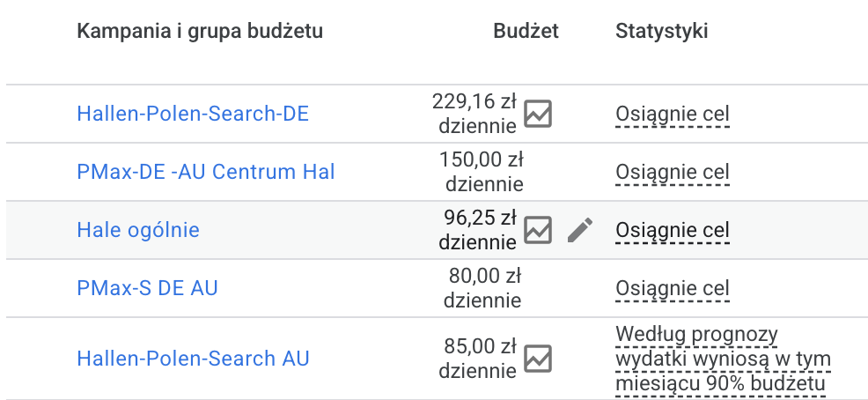Click Osiągnie cel status for Hale ogólnie

(673, 231)
